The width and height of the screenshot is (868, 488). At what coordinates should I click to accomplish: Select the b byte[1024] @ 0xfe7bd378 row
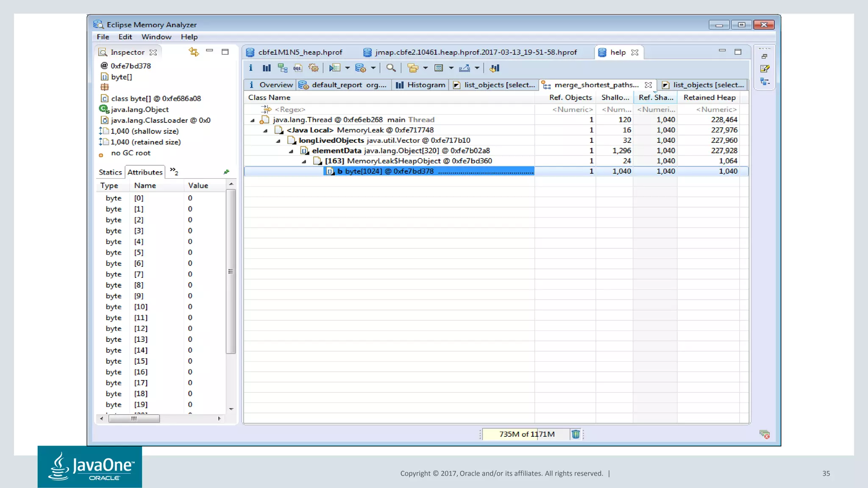pyautogui.click(x=496, y=171)
